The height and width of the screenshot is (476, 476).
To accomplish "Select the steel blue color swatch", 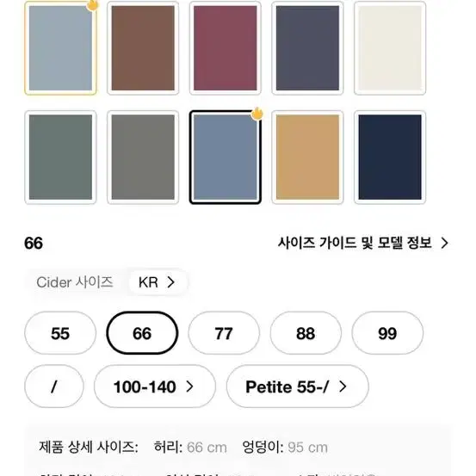I will [x=226, y=158].
